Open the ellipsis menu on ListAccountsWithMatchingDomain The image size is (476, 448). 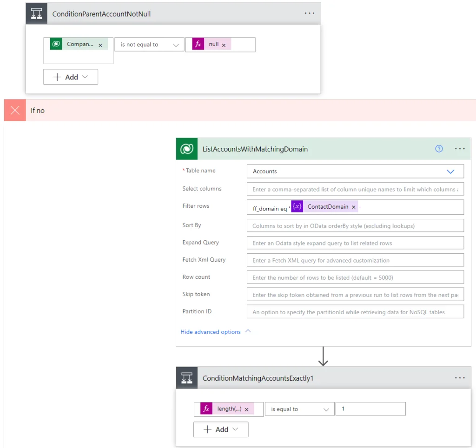pyautogui.click(x=460, y=149)
